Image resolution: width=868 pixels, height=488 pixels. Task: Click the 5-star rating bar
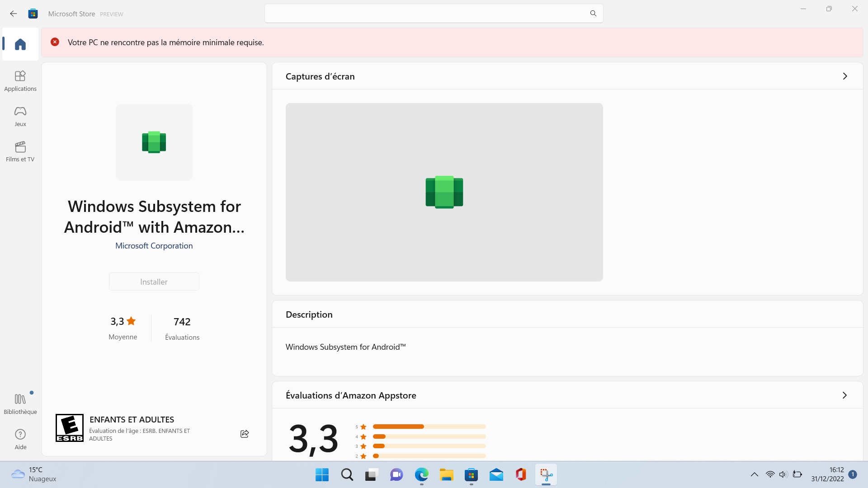[429, 427]
